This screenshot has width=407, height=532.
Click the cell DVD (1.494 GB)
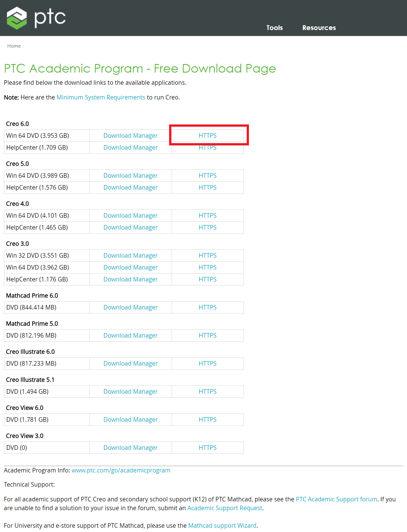(x=47, y=391)
